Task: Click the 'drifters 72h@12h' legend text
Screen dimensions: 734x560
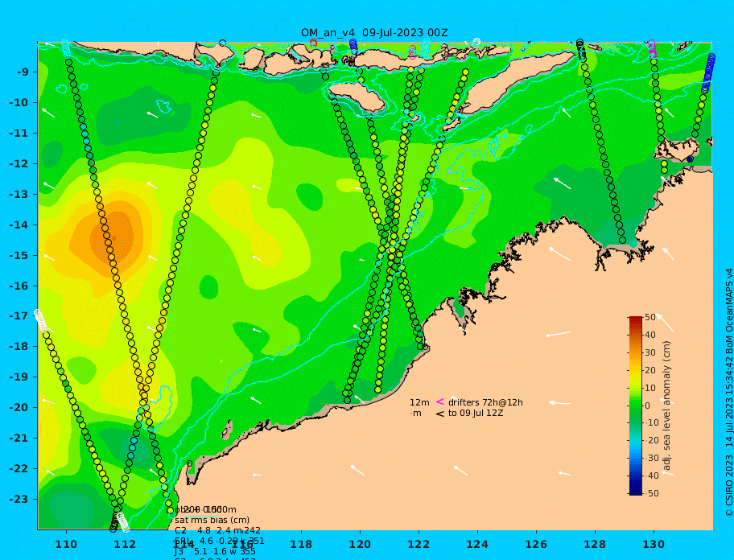Action: pos(485,402)
